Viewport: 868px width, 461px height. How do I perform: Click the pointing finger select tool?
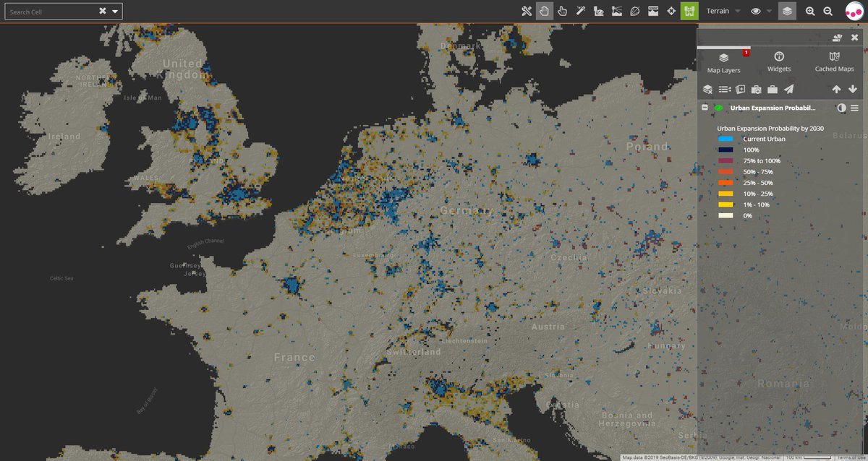[x=562, y=11]
